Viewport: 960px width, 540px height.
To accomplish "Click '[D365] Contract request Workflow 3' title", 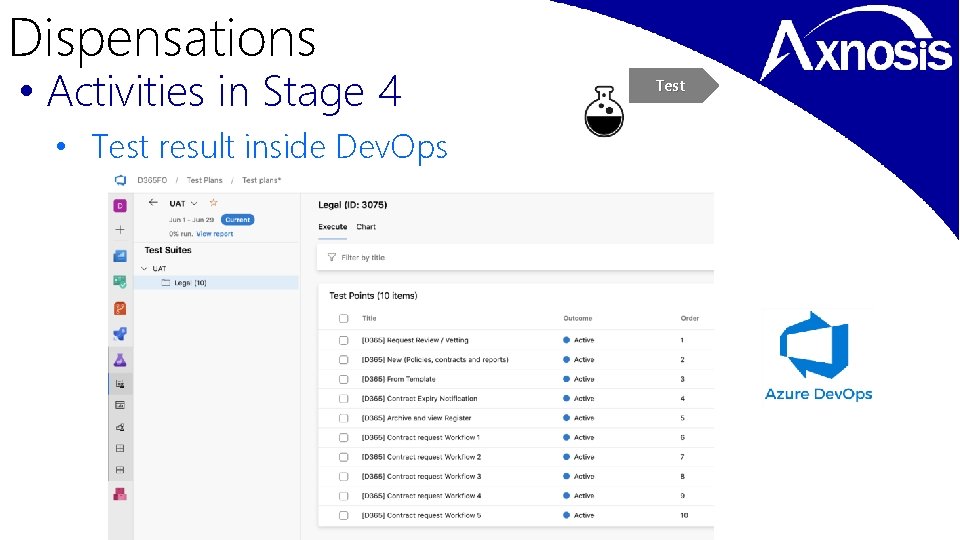I will pyautogui.click(x=421, y=476).
